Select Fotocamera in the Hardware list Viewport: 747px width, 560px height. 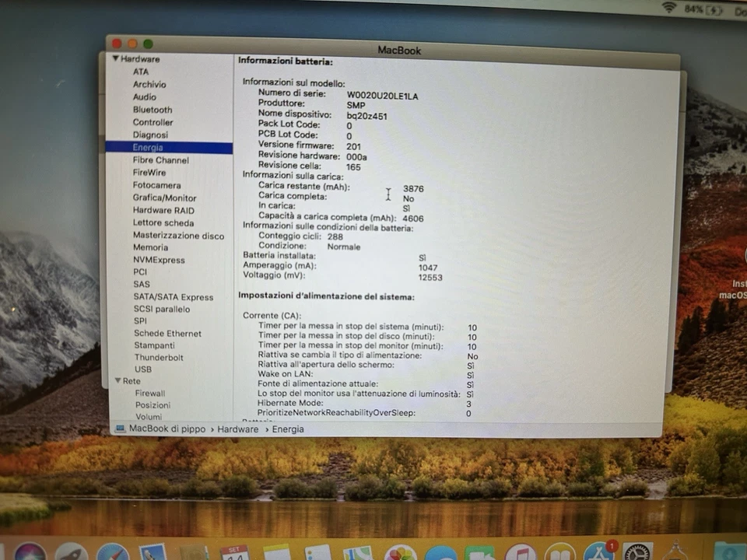[158, 185]
